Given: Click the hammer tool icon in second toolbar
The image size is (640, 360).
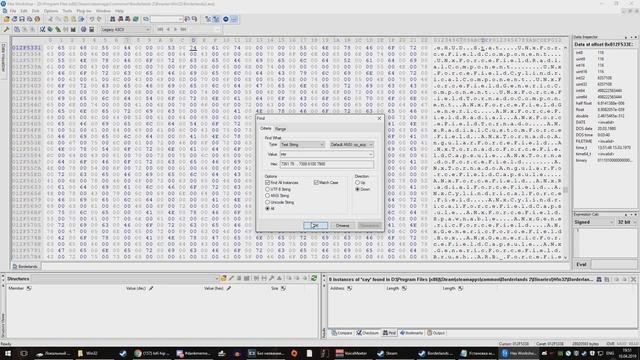Looking at the screenshot, I should (x=6, y=29).
